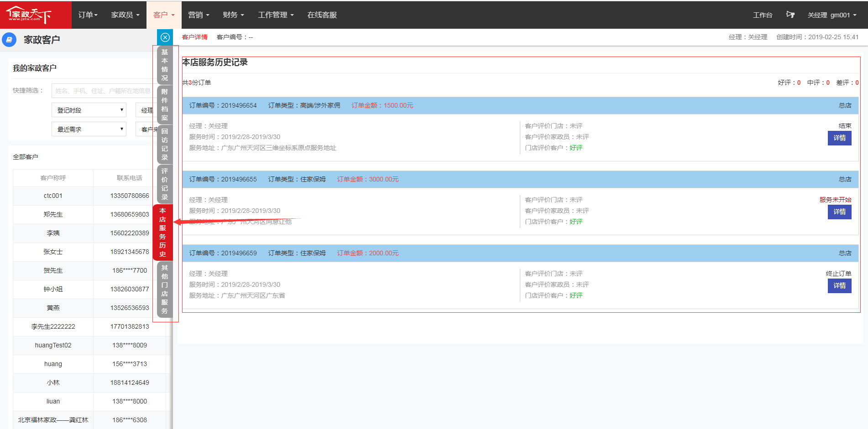
Task: Open the 营销 dropdown
Action: 199,15
